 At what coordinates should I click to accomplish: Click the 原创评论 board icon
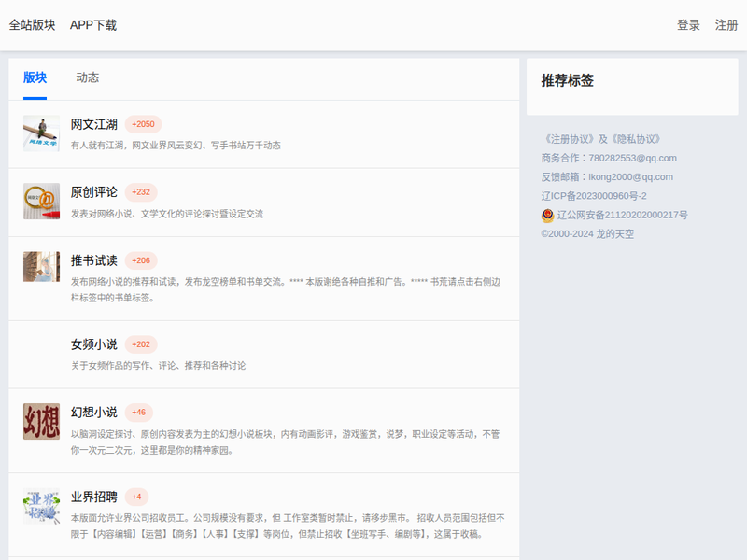point(41,202)
